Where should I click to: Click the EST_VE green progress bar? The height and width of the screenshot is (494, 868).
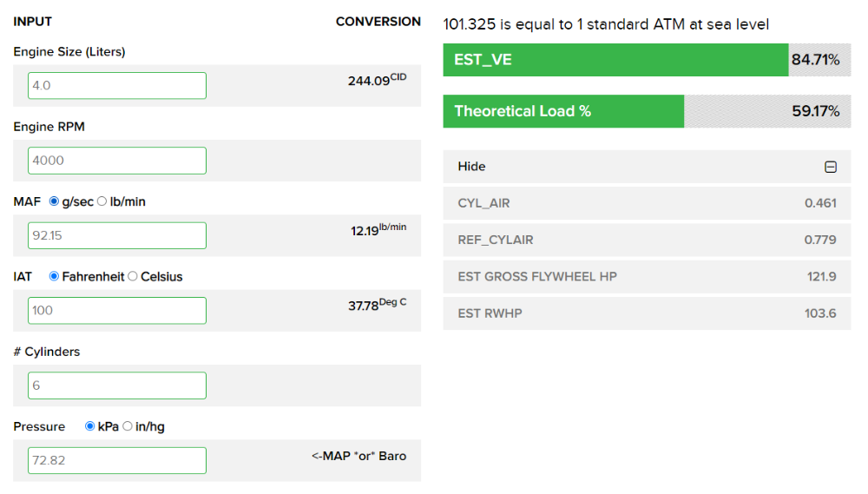(x=615, y=60)
